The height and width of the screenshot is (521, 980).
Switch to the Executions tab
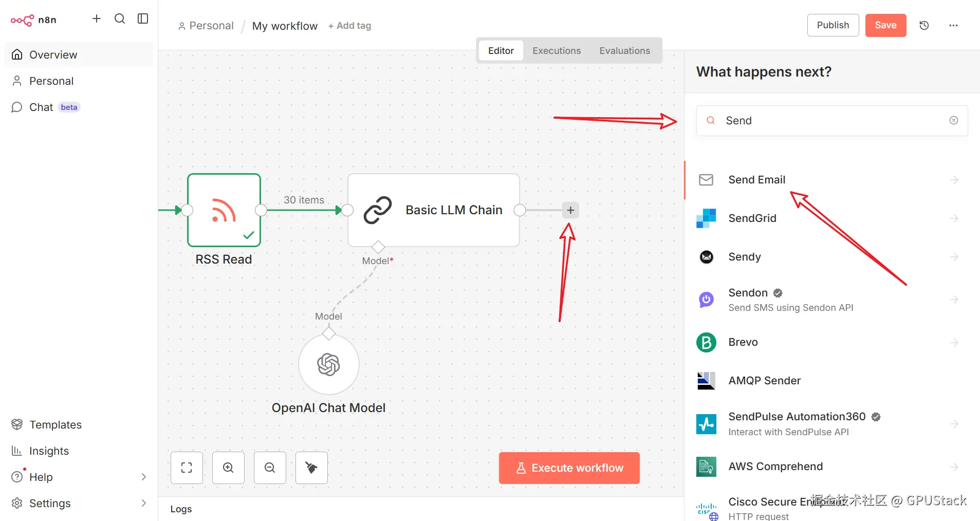557,51
